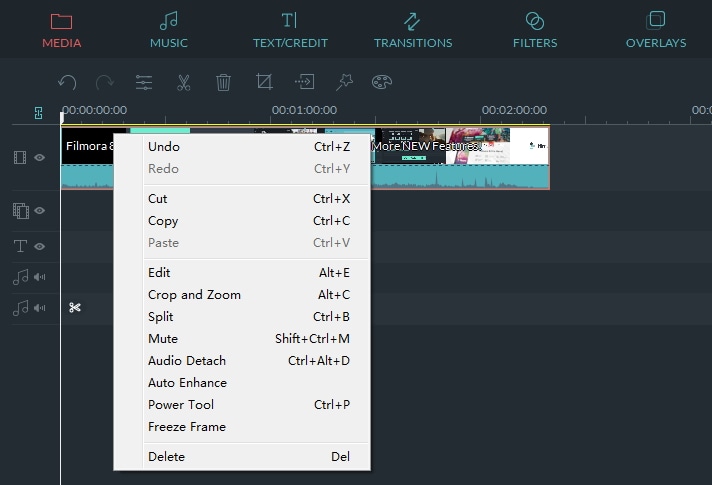
Task: Click the Undo arrow in the toolbar
Action: 67,83
